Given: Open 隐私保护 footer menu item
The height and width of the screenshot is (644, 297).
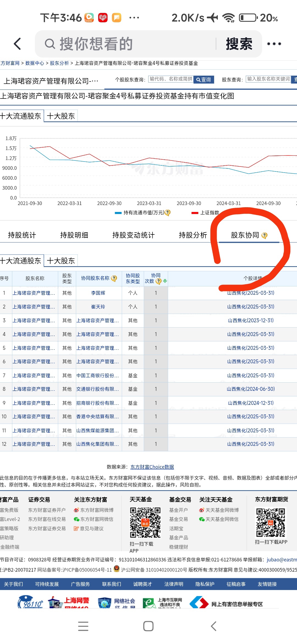Looking at the screenshot, I should [x=205, y=584].
